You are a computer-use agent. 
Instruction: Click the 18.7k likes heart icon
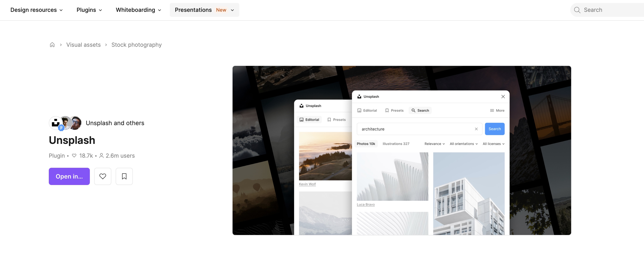point(74,155)
